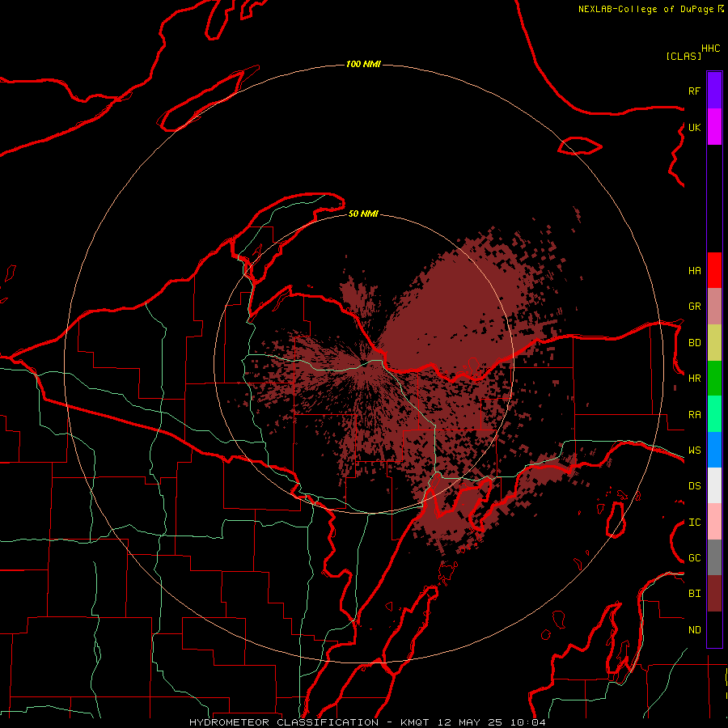Click the GC legend label
The image size is (728, 728).
(x=695, y=558)
